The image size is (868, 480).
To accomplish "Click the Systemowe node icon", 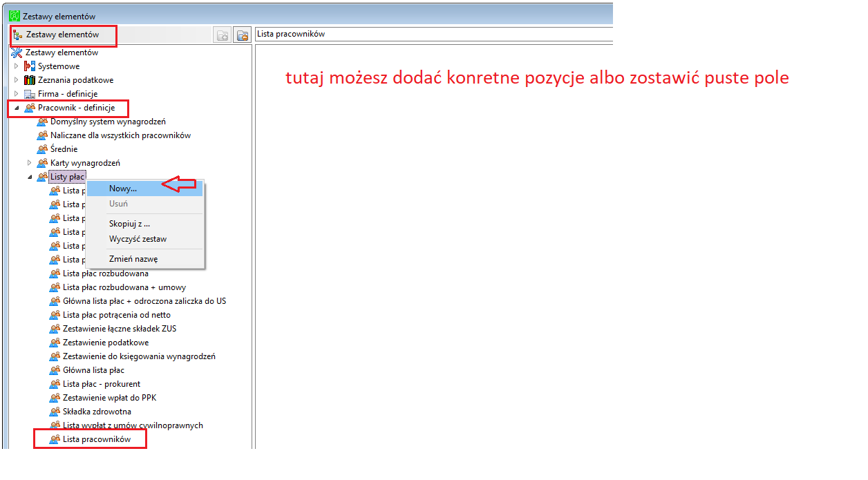I will 30,66.
